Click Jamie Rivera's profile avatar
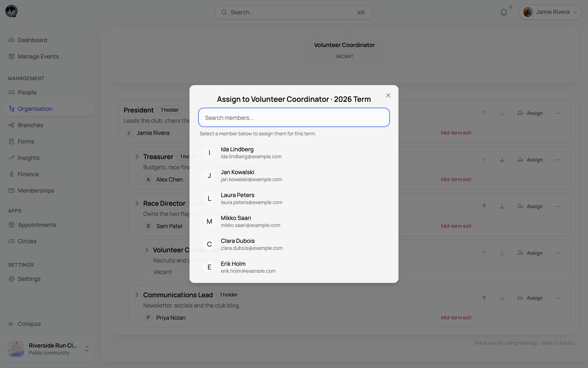Viewport: 588px width, 368px height. [528, 12]
